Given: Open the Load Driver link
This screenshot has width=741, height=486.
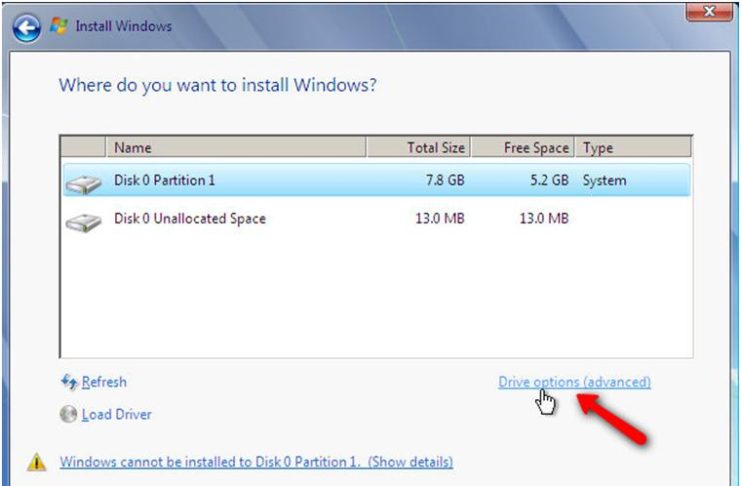Looking at the screenshot, I should [x=117, y=415].
